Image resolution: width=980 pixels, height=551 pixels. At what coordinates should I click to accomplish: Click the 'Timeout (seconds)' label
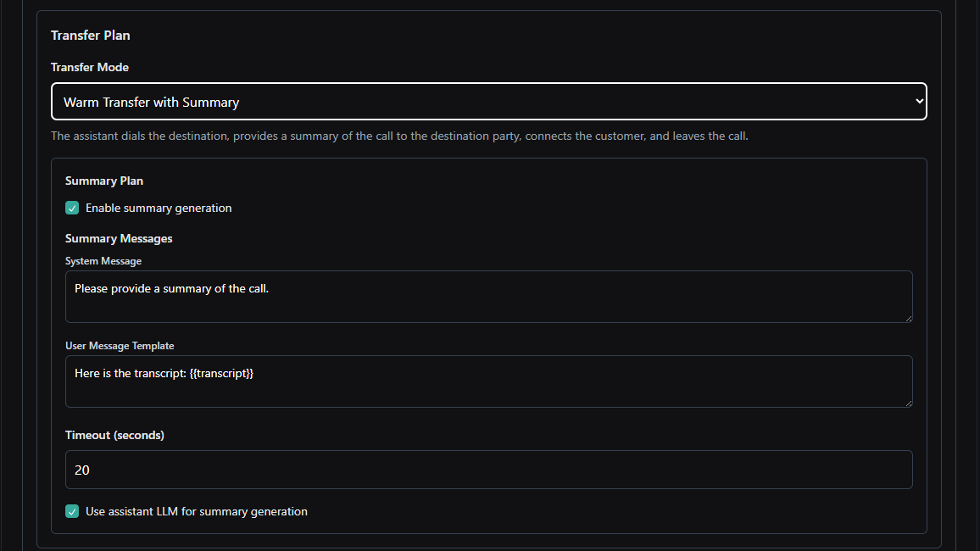114,435
